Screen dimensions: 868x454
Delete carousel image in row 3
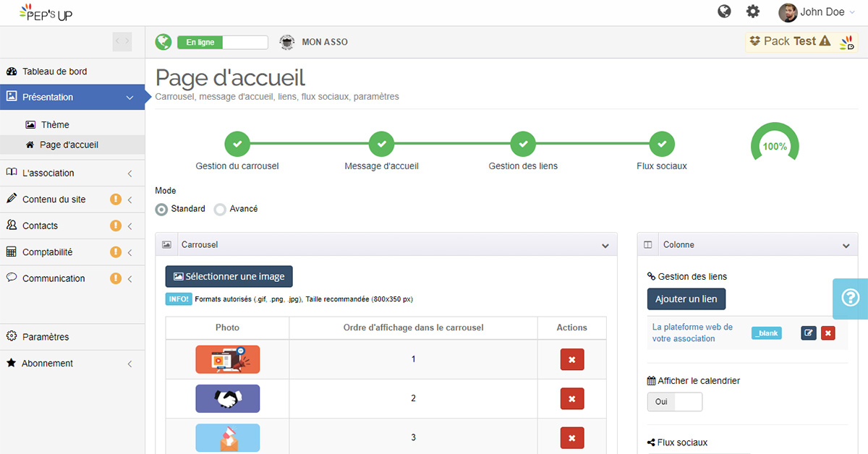pos(572,437)
